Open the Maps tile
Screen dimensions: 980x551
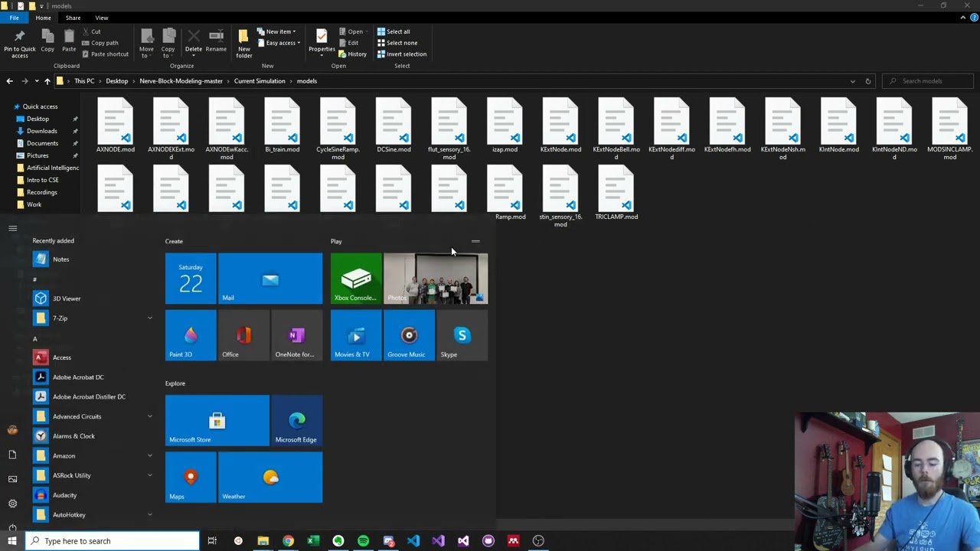(x=191, y=478)
